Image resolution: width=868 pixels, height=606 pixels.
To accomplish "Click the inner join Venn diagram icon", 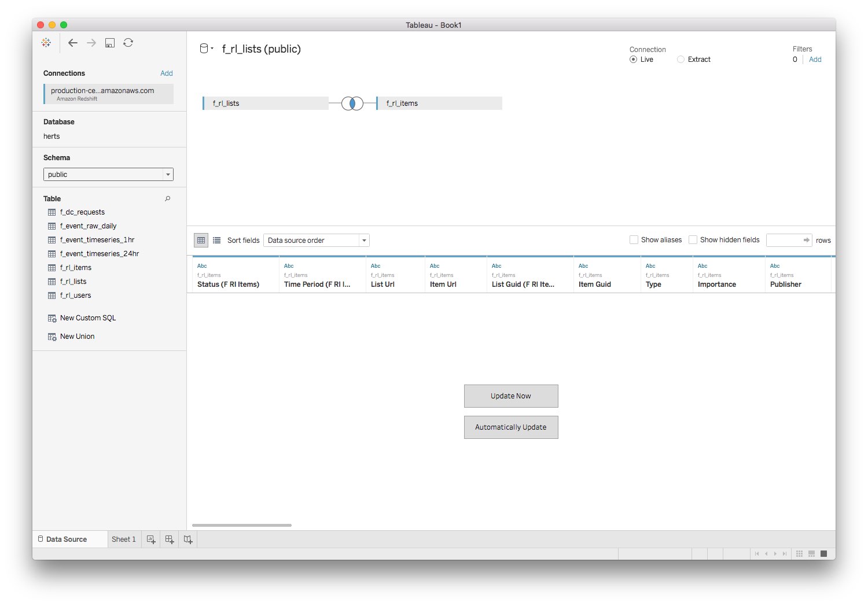I will click(351, 103).
